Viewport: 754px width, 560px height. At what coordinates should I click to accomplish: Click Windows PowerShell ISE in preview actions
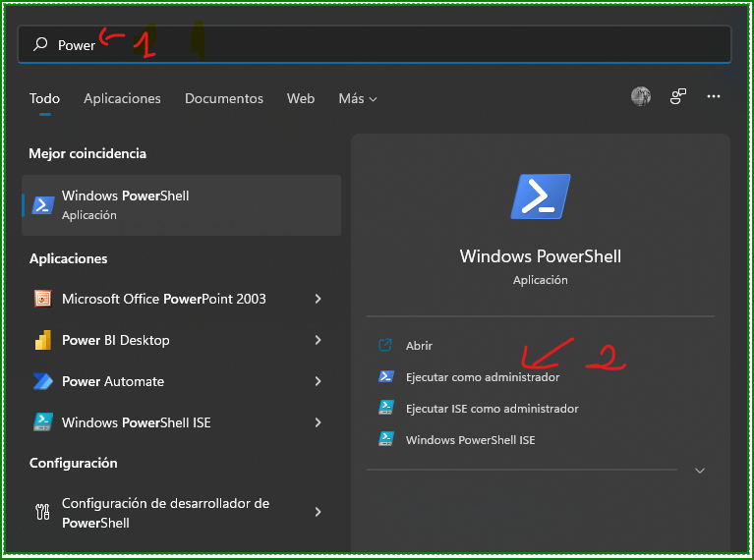point(470,440)
